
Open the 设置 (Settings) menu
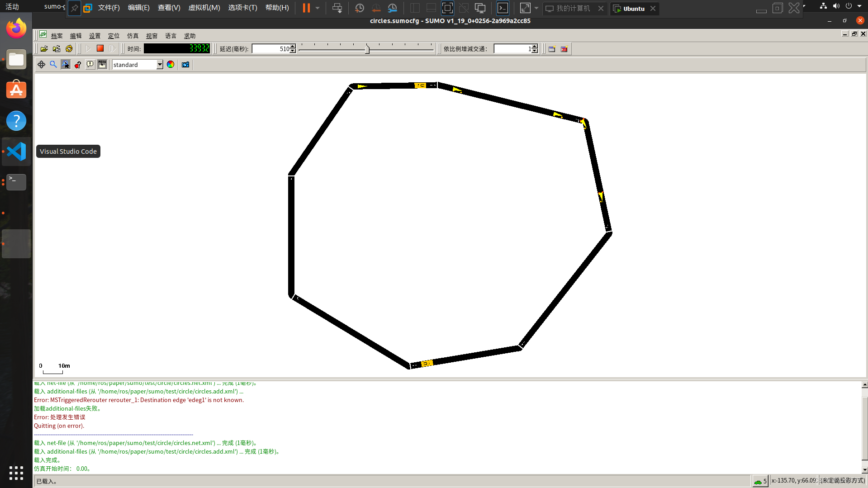click(95, 36)
